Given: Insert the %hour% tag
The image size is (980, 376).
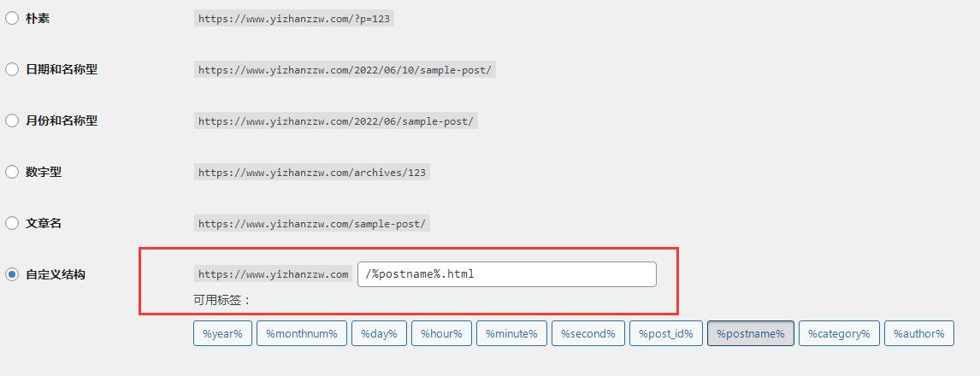Looking at the screenshot, I should coord(440,333).
